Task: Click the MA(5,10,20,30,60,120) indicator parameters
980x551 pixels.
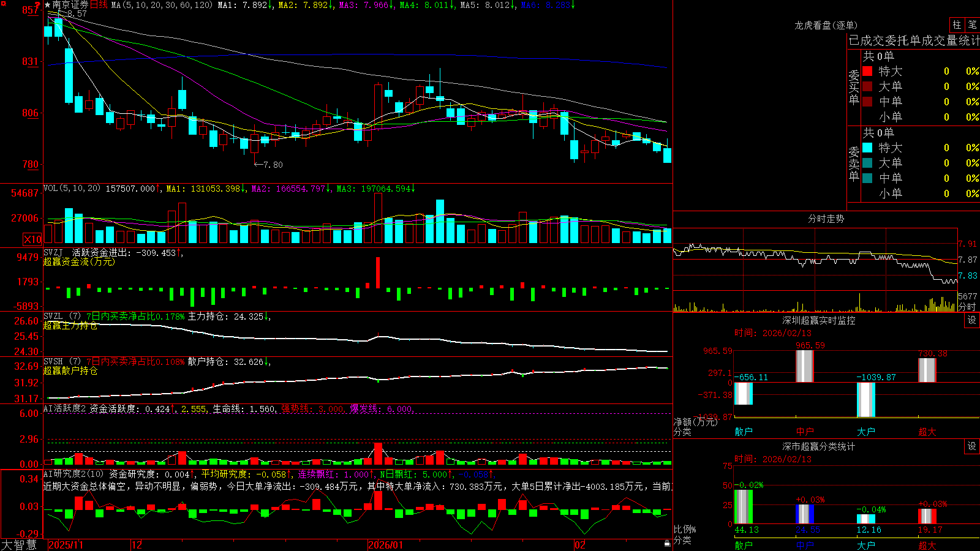Action: [x=162, y=5]
